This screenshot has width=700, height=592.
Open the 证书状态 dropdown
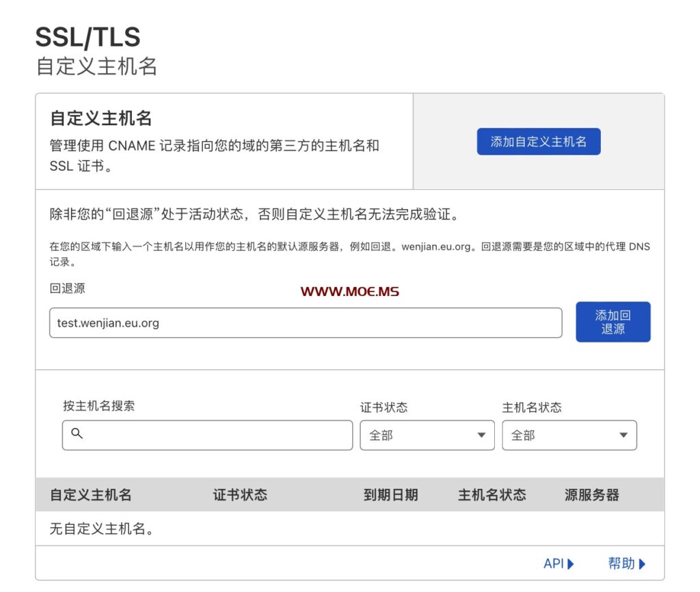click(427, 435)
